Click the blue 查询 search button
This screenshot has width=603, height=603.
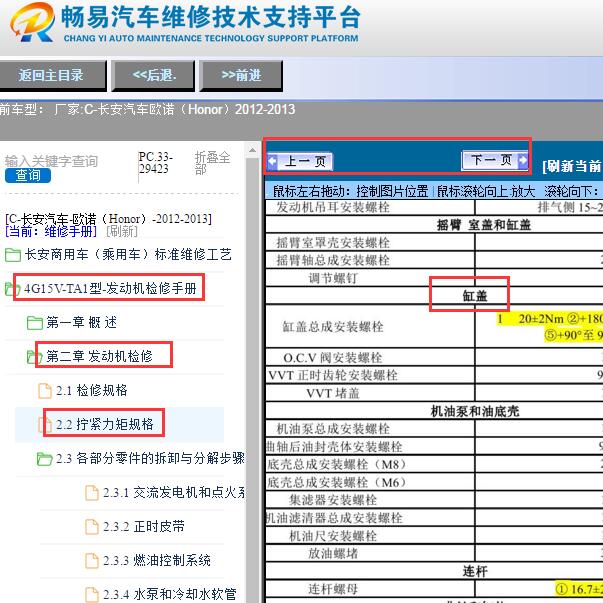(28, 176)
